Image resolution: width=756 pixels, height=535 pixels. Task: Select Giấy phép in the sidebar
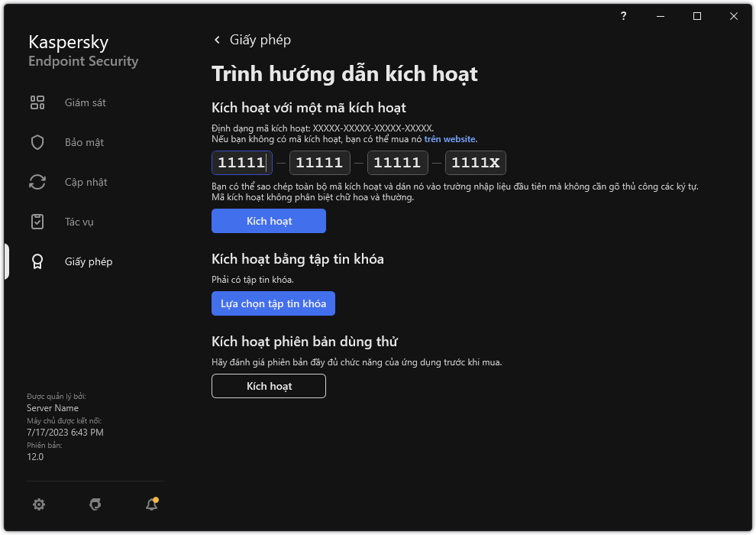(x=87, y=261)
